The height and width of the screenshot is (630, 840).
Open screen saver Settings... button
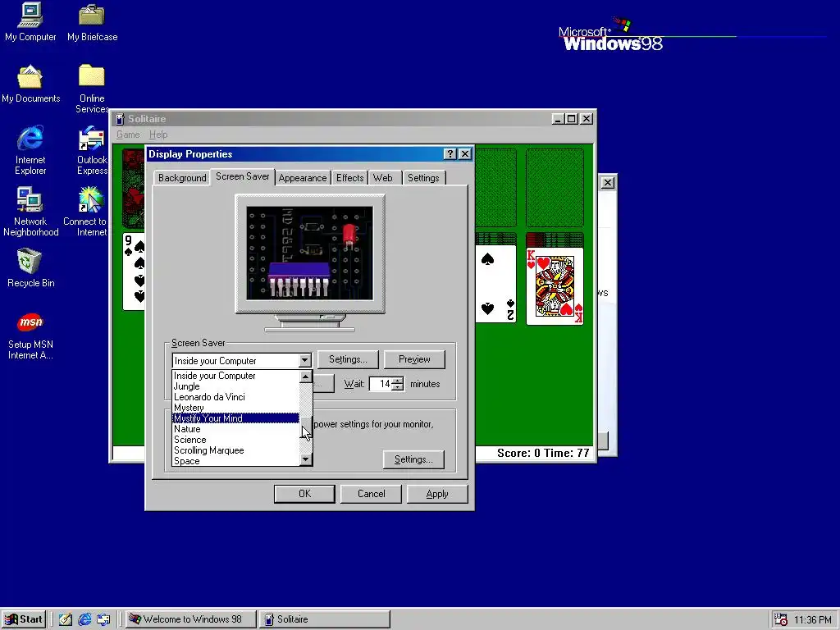(348, 359)
